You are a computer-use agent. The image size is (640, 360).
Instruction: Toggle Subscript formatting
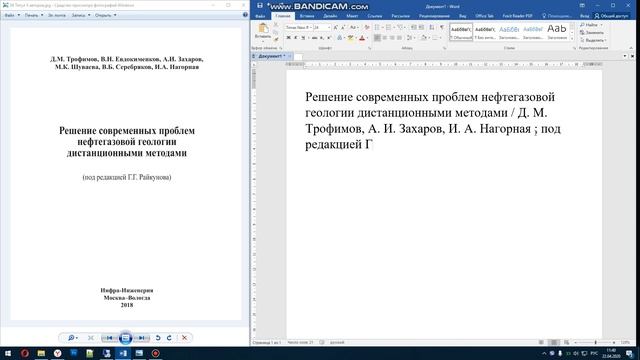click(x=322, y=38)
